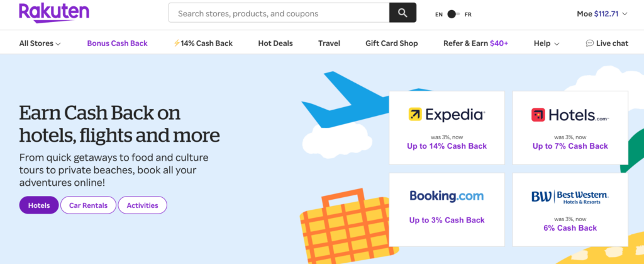Open the Help dropdown menu
644x264 pixels.
tap(546, 43)
